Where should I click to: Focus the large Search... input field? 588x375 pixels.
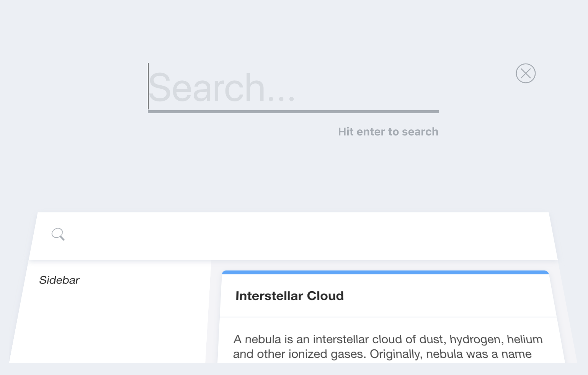coord(293,87)
